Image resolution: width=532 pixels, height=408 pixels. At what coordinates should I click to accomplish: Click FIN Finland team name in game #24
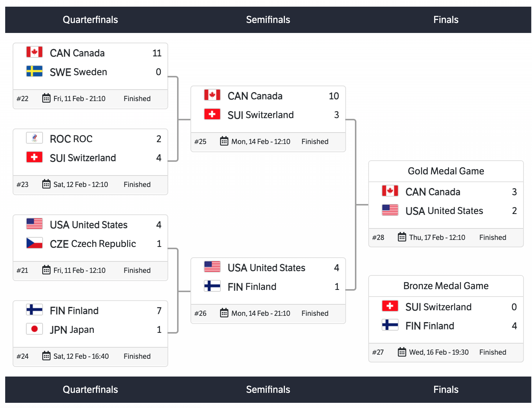[74, 311]
